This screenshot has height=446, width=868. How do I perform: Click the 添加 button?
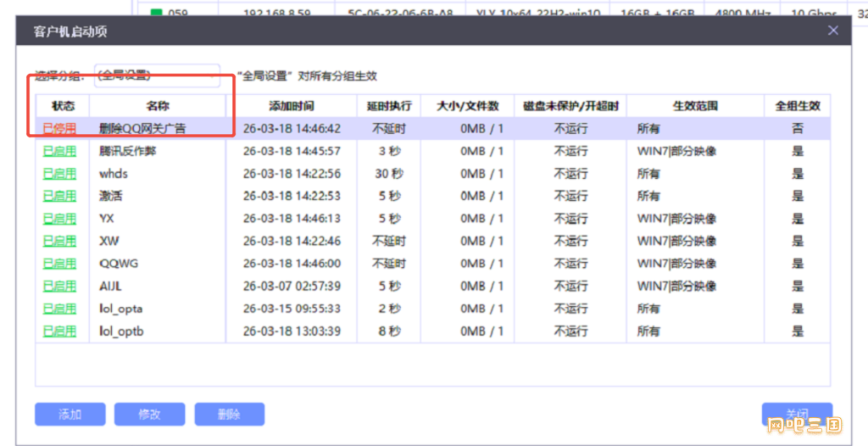click(70, 414)
